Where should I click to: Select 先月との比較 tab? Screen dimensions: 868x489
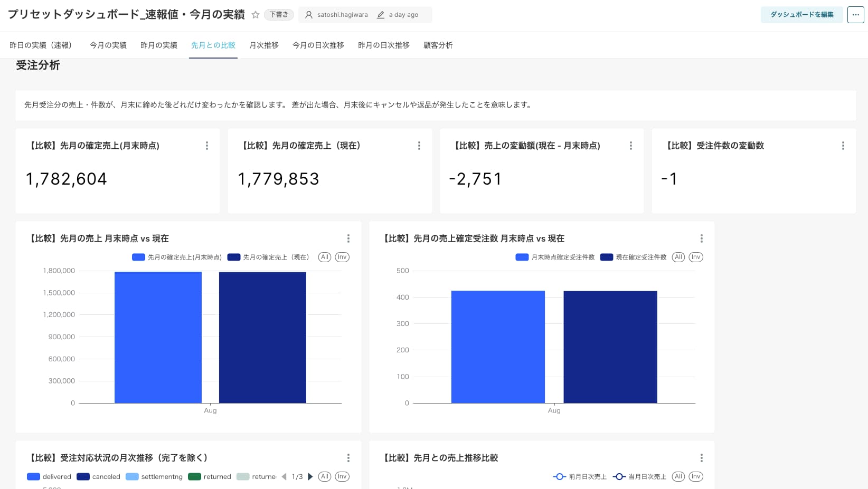tap(213, 45)
